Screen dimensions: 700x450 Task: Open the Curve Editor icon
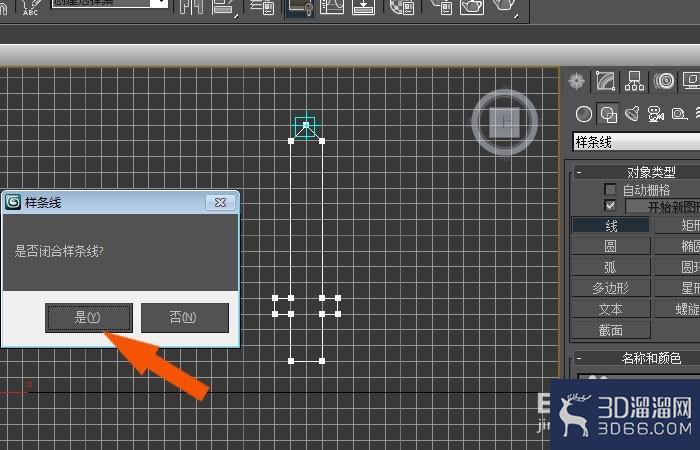(332, 7)
